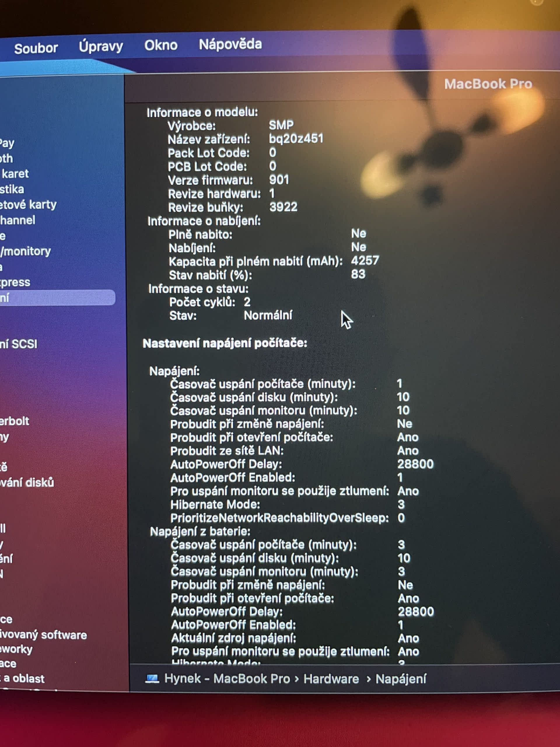The height and width of the screenshot is (747, 560).
Task: Open the Okno menu
Action: click(161, 45)
